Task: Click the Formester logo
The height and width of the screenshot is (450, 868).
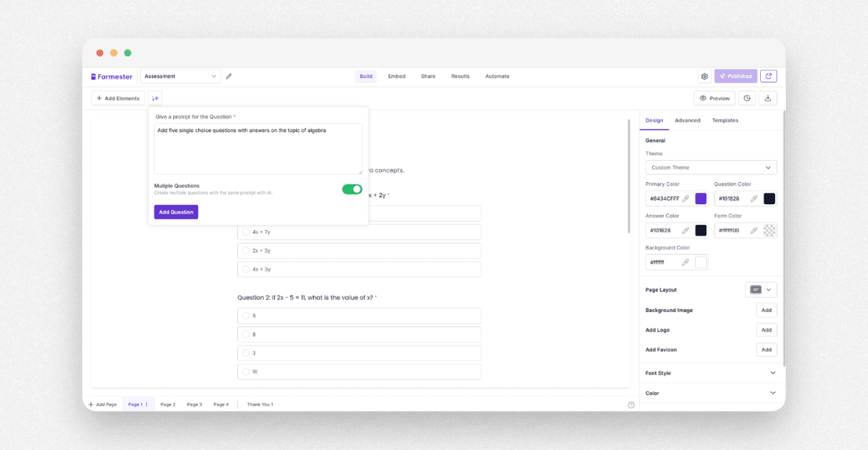Action: coord(112,76)
